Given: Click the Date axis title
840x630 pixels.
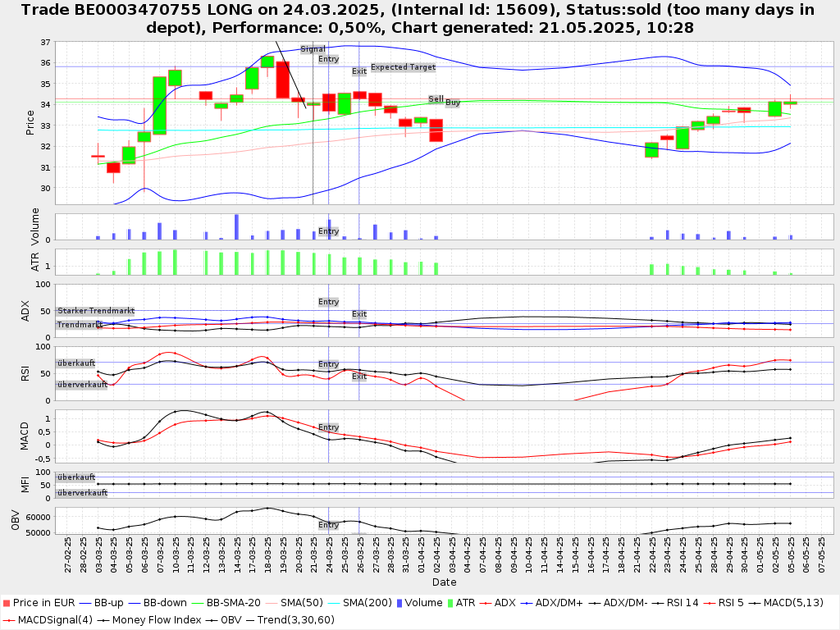Looking at the screenshot, I should tap(444, 582).
